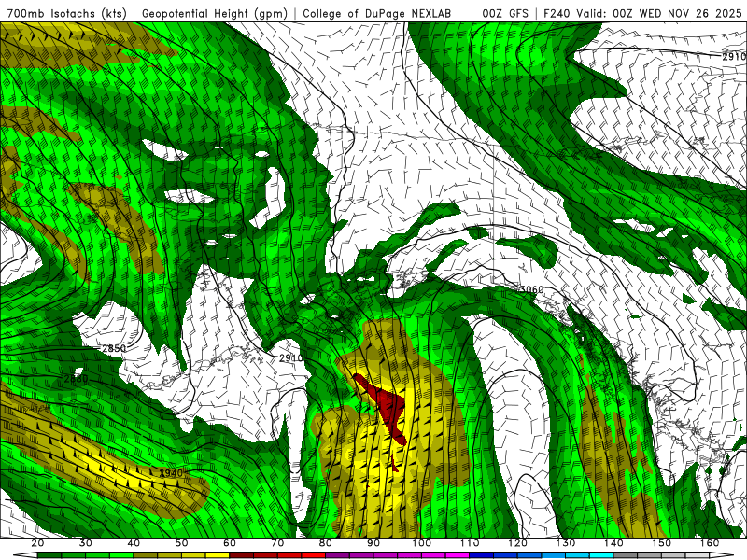This screenshot has height=560, width=747.
Task: Click the "700mb Isotachs (kts)" title text
Action: (67, 14)
